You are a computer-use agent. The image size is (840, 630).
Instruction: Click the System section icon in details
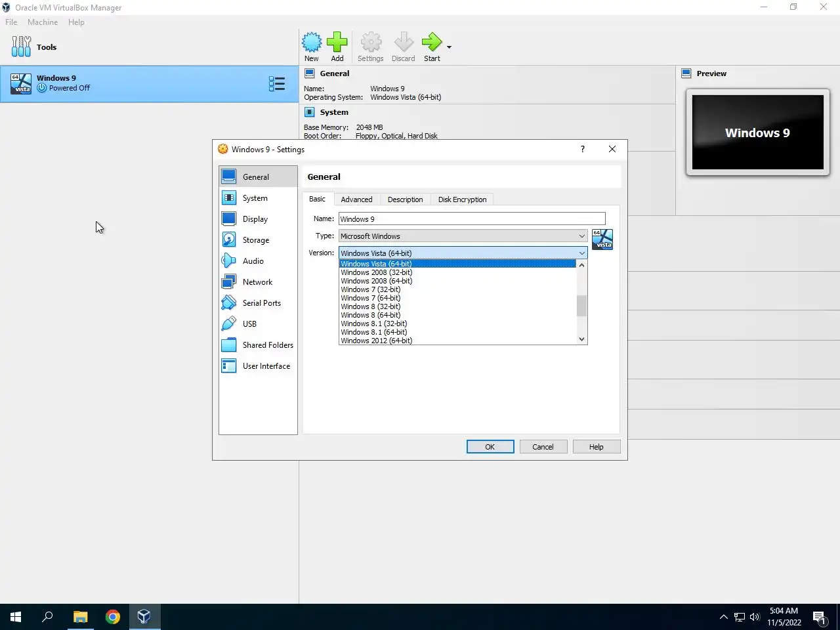pyautogui.click(x=310, y=112)
